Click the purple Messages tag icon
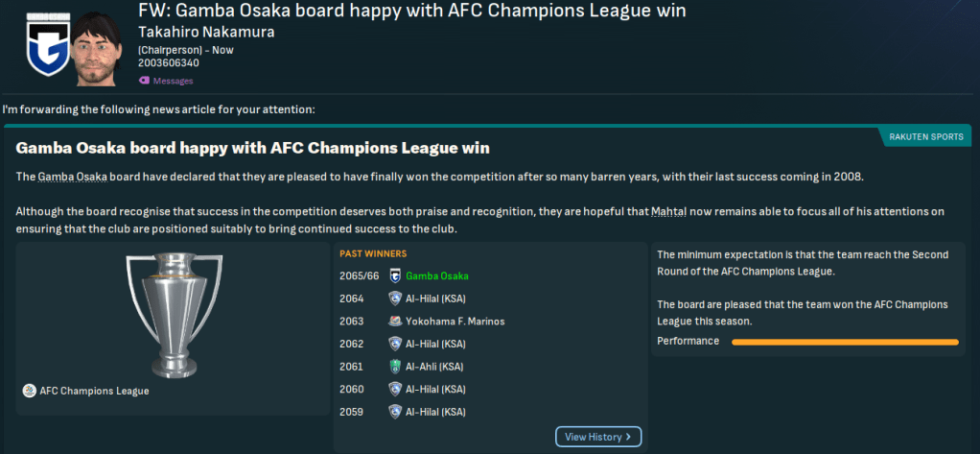Viewport: 980px width, 454px height. [x=144, y=81]
